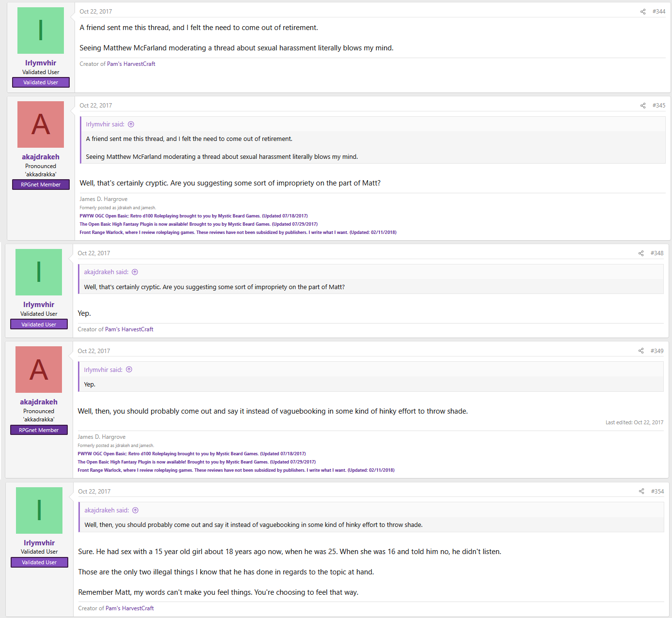Image resolution: width=672 pixels, height=618 pixels.
Task: Jump to quoted Irlymvhir post via arrow in #349
Action: [x=129, y=370]
